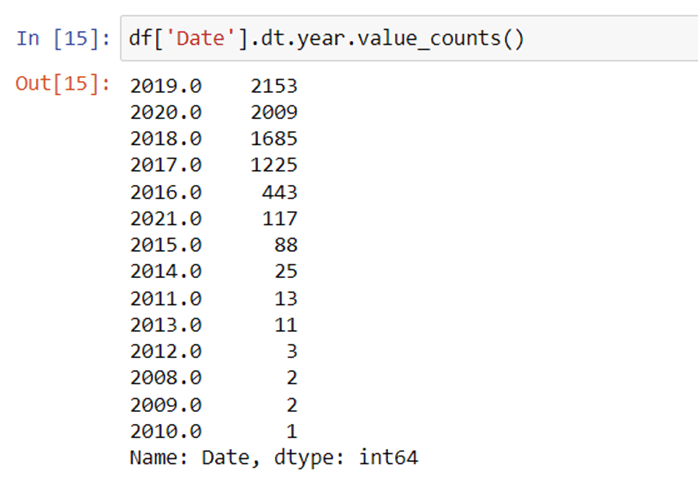
Task: Click the 2012.0 year index row
Action: pyautogui.click(x=166, y=351)
